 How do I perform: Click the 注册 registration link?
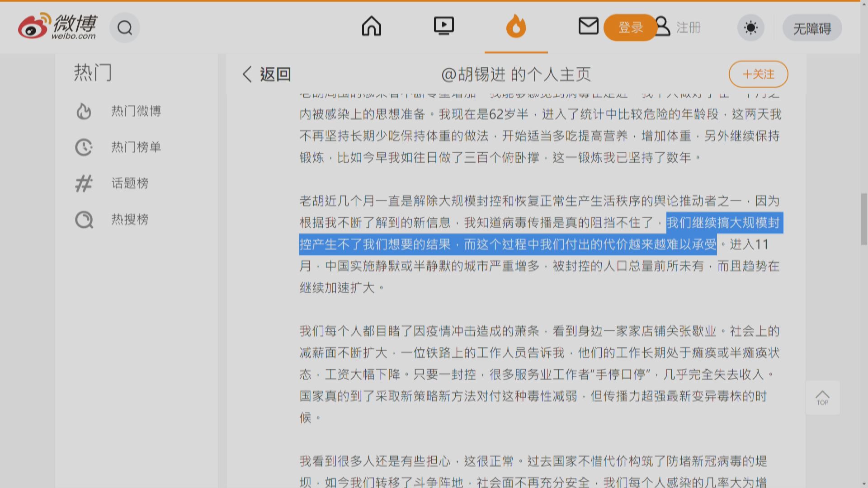688,27
